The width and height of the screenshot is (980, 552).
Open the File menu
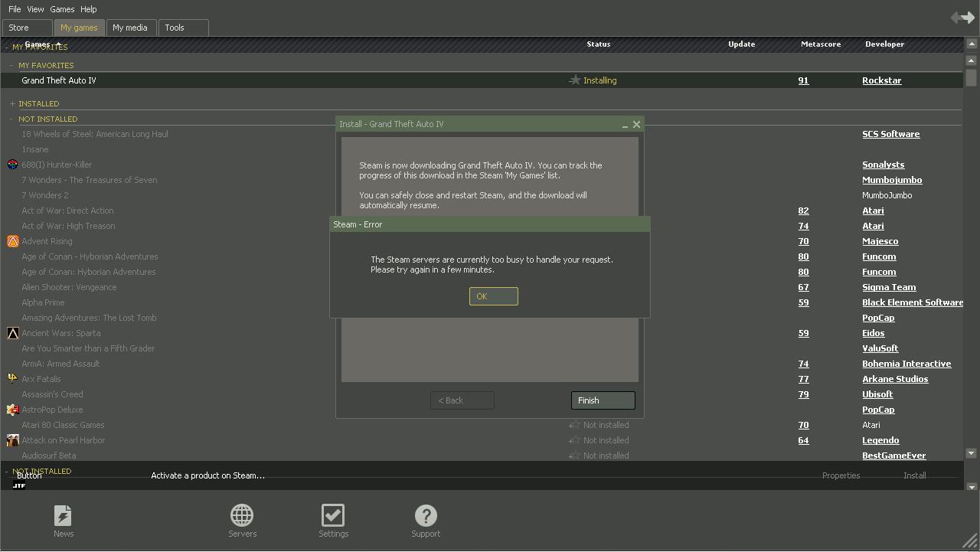(15, 9)
